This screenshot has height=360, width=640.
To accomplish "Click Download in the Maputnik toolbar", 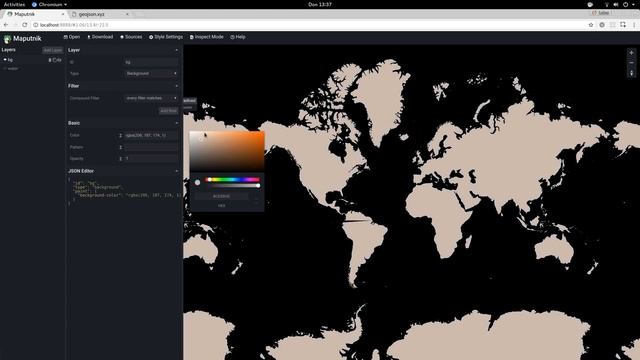I will click(x=100, y=37).
